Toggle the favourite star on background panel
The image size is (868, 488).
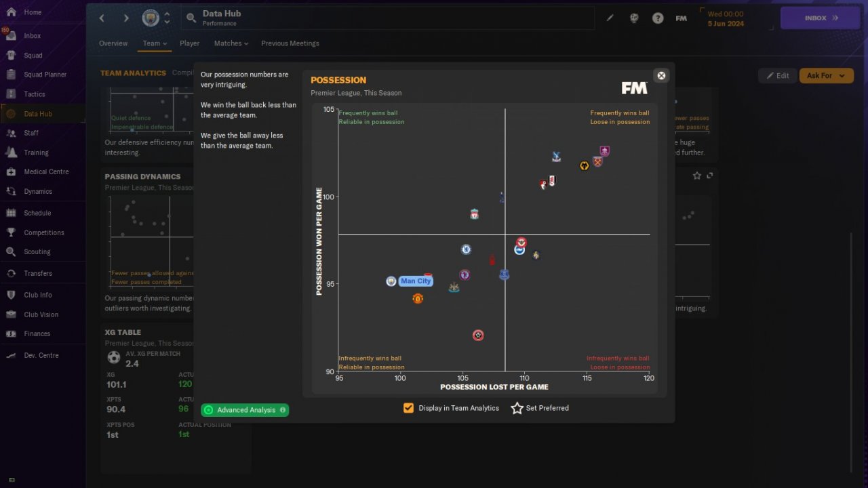click(697, 176)
